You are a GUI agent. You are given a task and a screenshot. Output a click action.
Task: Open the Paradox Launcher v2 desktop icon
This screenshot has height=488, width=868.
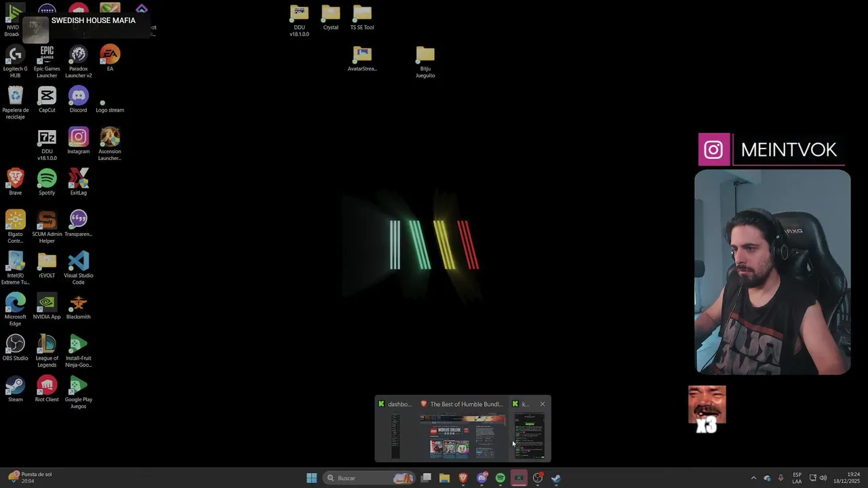click(78, 61)
